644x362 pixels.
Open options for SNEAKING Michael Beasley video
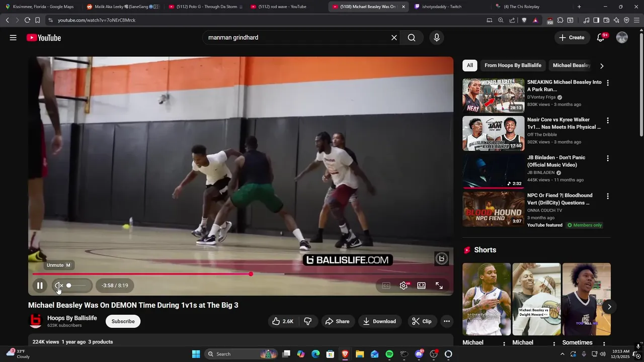(607, 83)
